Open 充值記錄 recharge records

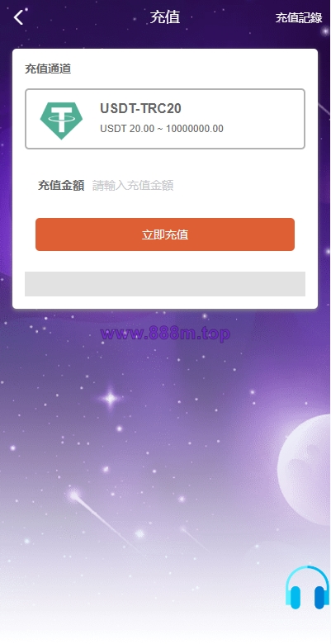[299, 18]
